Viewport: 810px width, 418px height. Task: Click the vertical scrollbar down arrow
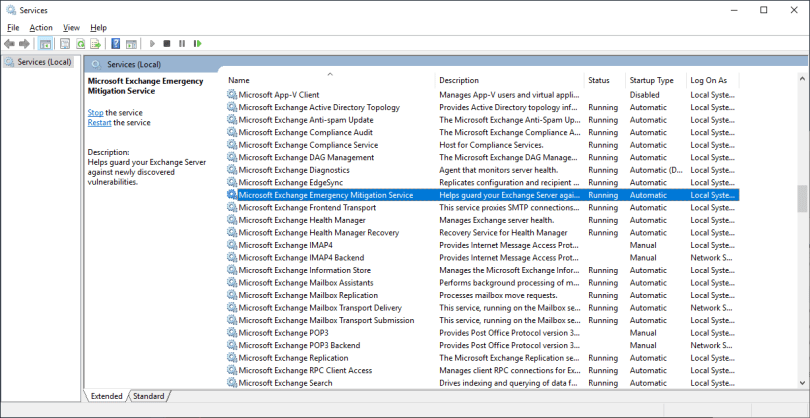pos(802,382)
